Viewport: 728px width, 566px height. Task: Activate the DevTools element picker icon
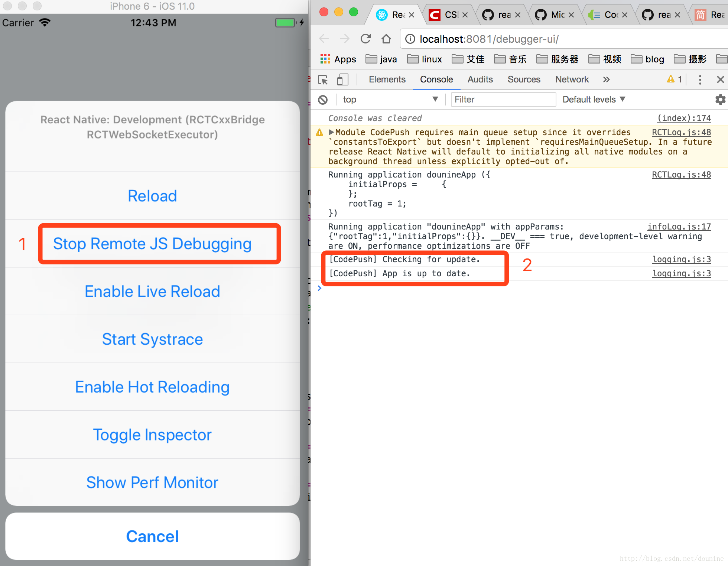point(323,79)
